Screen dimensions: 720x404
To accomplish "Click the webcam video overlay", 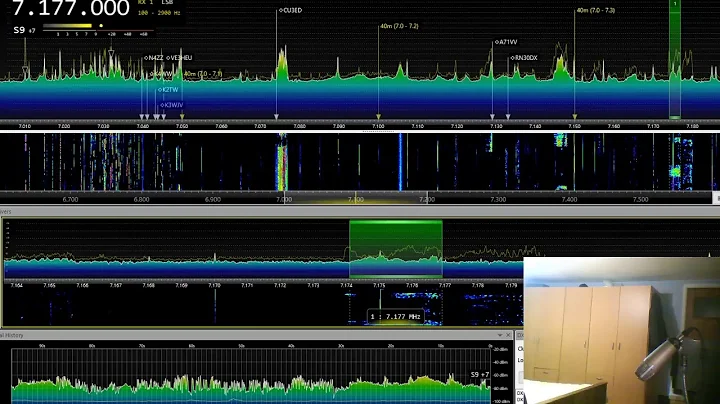I will [x=622, y=331].
